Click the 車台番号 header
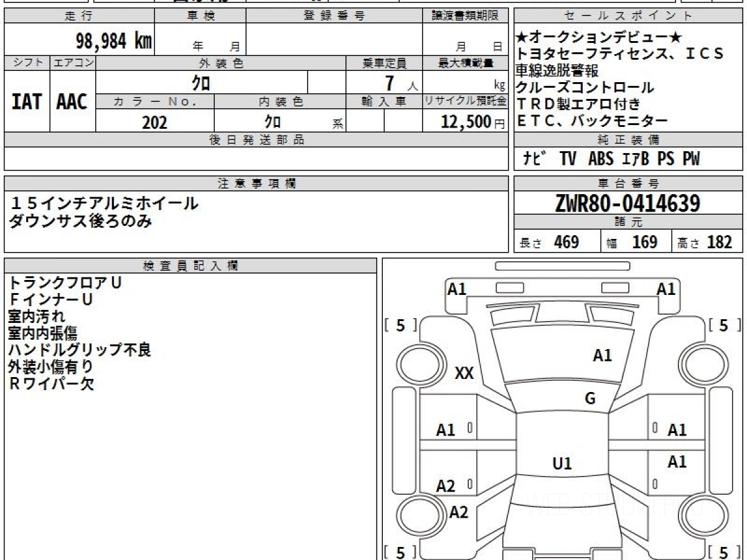 pyautogui.click(x=629, y=184)
